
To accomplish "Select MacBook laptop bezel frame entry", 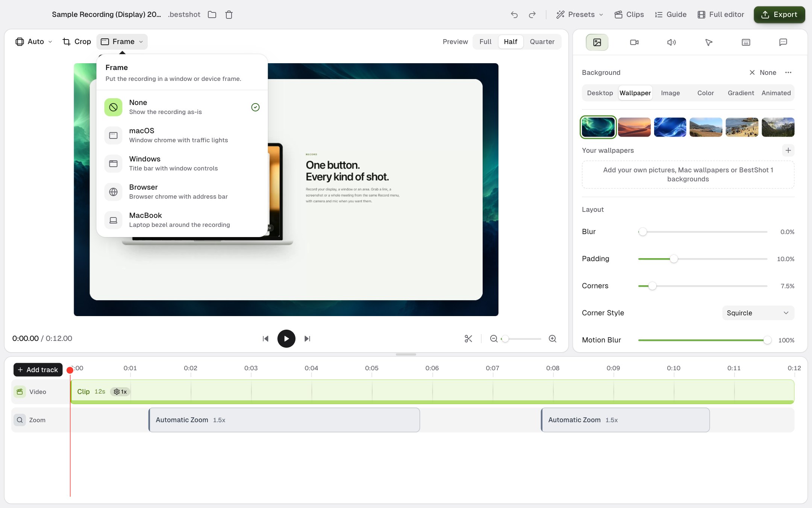I will tap(182, 220).
